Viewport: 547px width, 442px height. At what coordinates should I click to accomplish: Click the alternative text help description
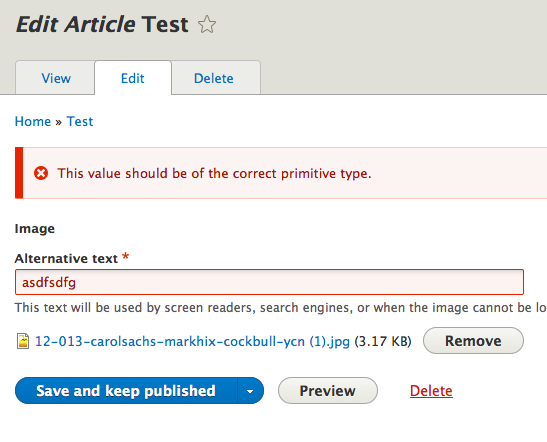(x=280, y=308)
